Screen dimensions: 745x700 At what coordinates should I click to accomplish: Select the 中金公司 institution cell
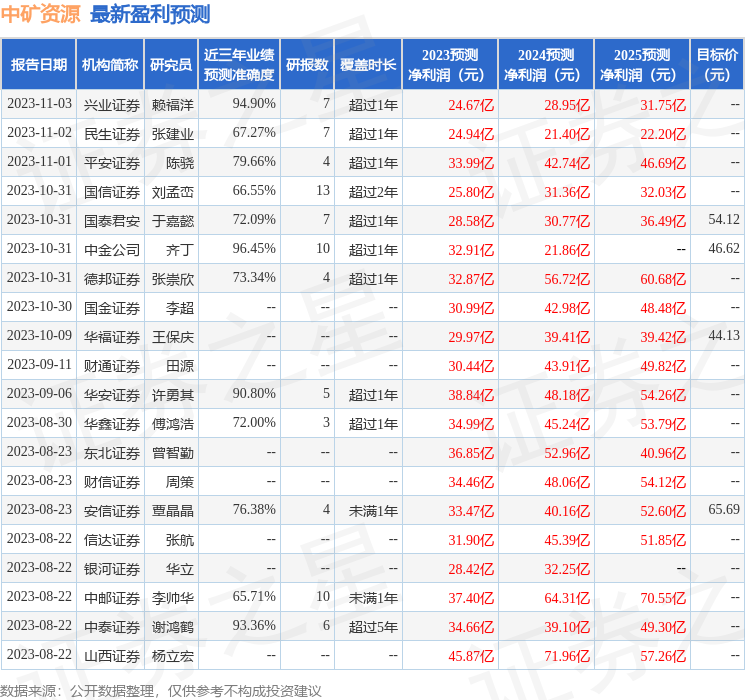[112, 249]
